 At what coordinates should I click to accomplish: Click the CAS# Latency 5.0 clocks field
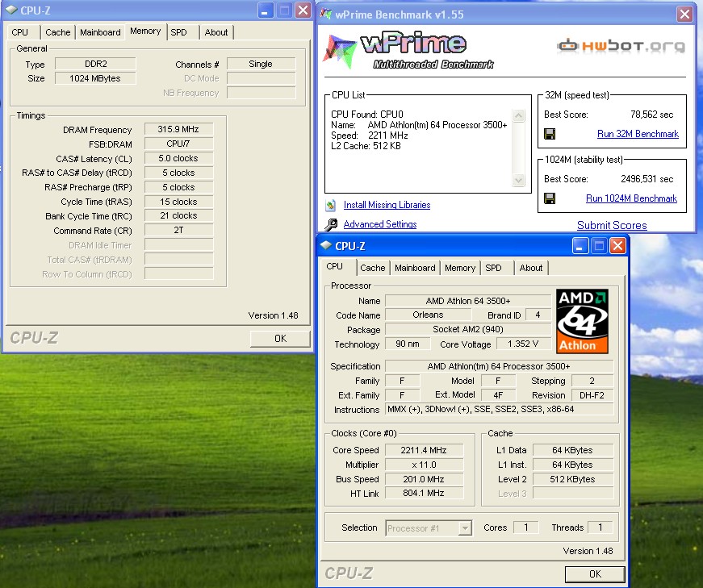pyautogui.click(x=178, y=158)
